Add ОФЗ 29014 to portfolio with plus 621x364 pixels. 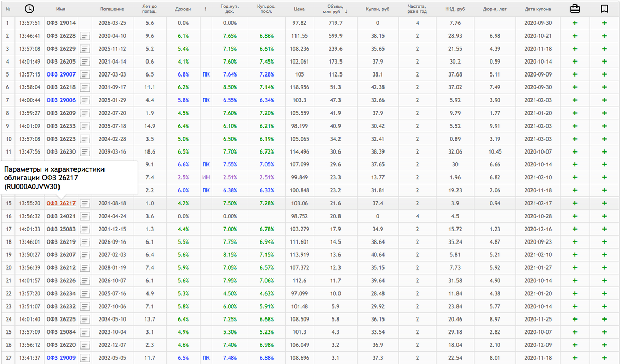pyautogui.click(x=574, y=23)
